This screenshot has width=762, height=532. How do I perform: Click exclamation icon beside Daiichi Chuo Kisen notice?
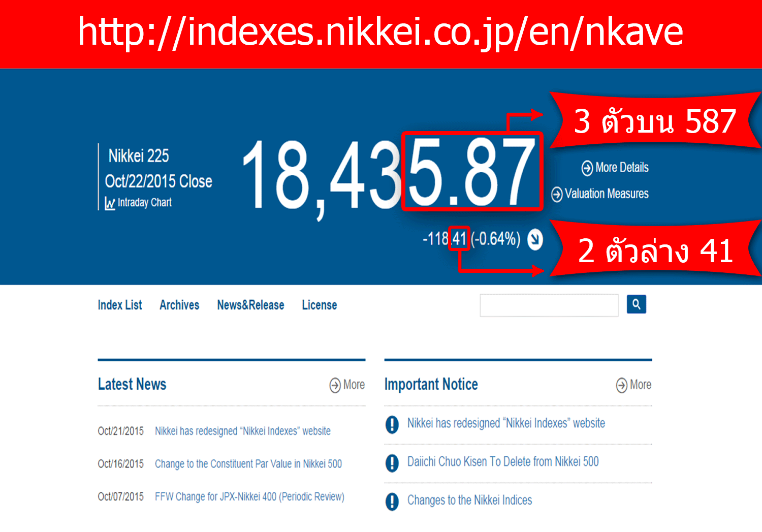click(x=392, y=463)
